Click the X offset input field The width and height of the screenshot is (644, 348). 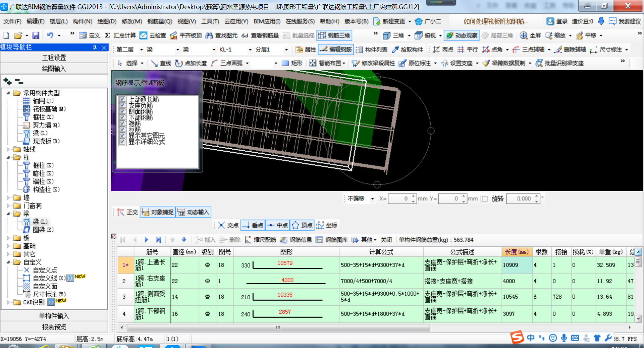399,199
